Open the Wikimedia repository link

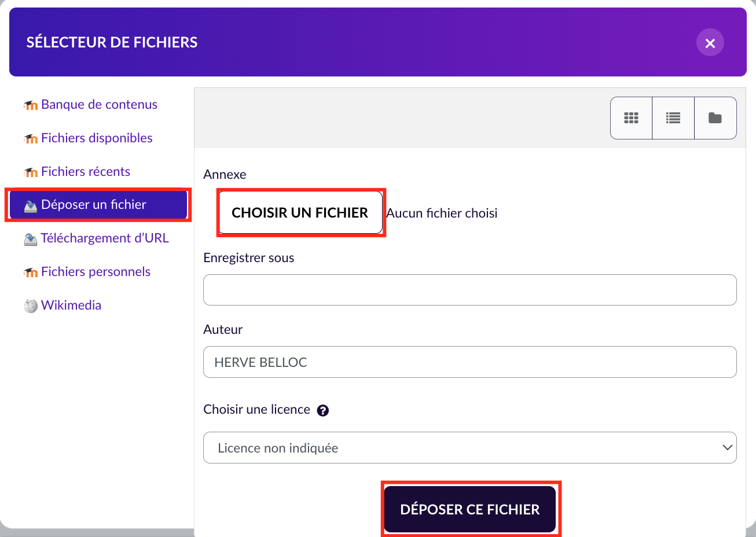coord(71,305)
